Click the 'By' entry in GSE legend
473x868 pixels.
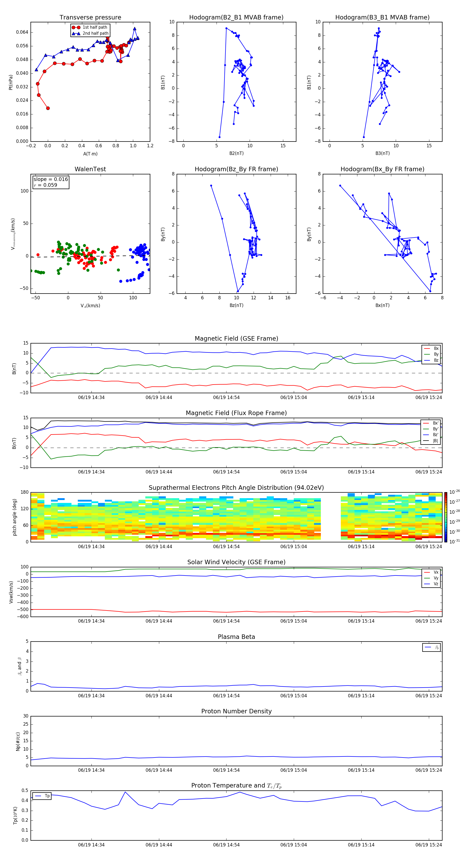(x=431, y=354)
